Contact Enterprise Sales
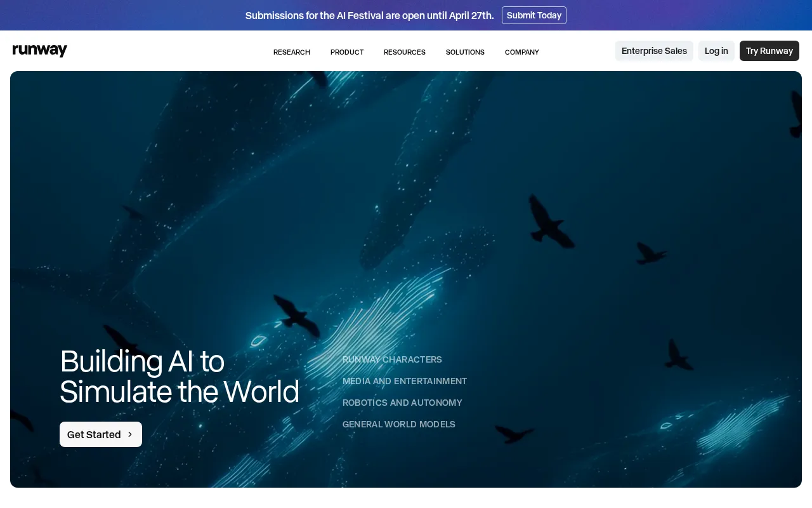This screenshot has width=812, height=508. pyautogui.click(x=654, y=51)
